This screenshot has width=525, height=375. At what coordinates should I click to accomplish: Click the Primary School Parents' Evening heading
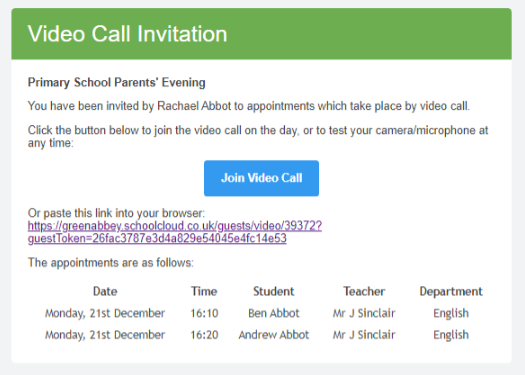pos(117,82)
